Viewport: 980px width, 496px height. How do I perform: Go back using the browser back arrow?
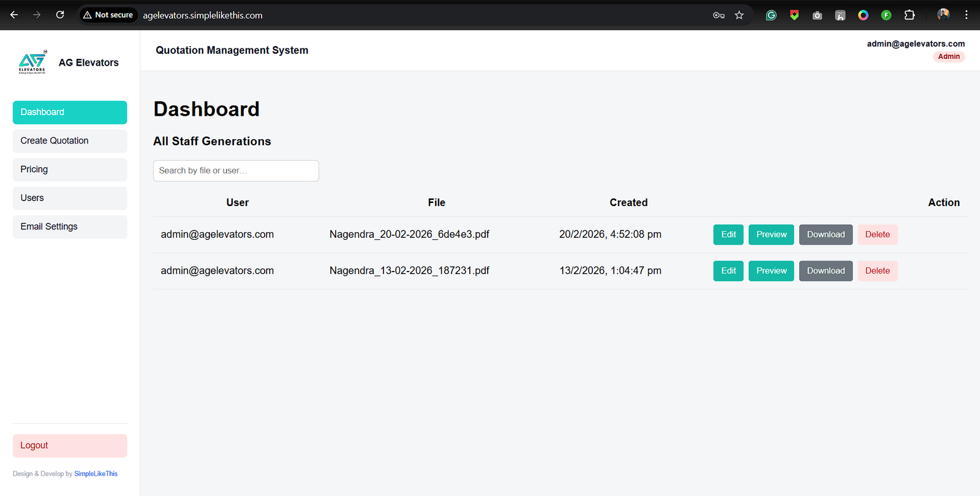pyautogui.click(x=14, y=15)
